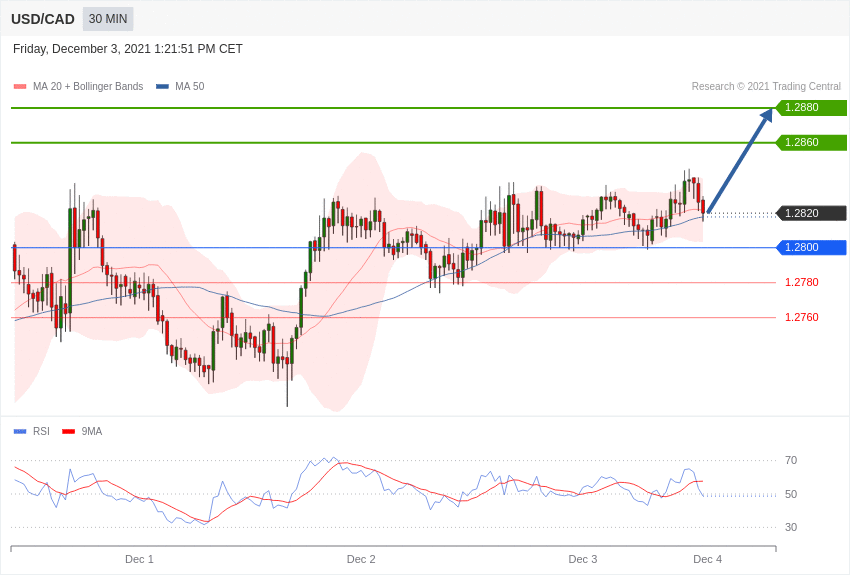Click the red 1.2760 support value
Image resolution: width=850 pixels, height=576 pixels.
click(x=801, y=317)
